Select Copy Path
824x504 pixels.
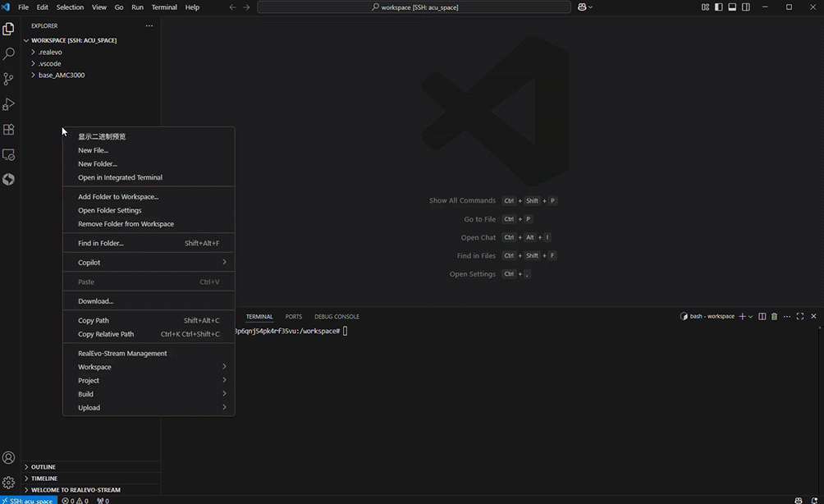tap(149, 321)
